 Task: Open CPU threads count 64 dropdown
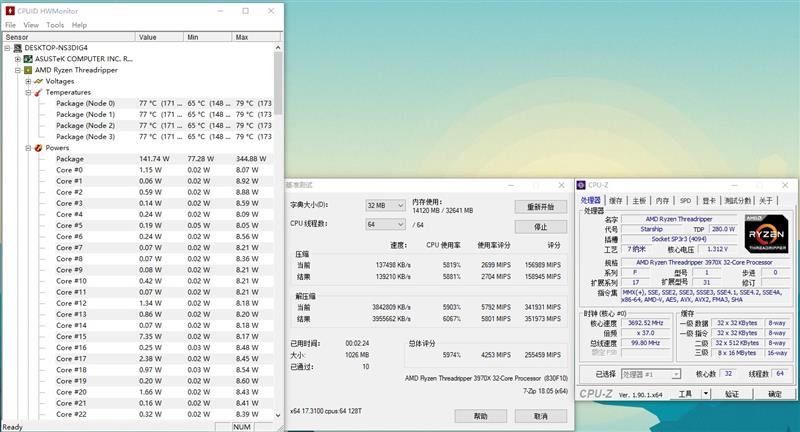tap(386, 224)
